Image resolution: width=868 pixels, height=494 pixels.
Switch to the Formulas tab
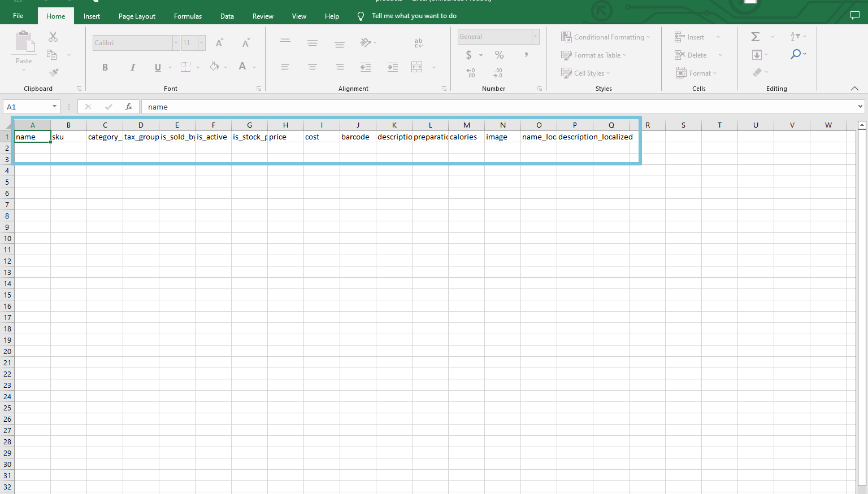188,16
